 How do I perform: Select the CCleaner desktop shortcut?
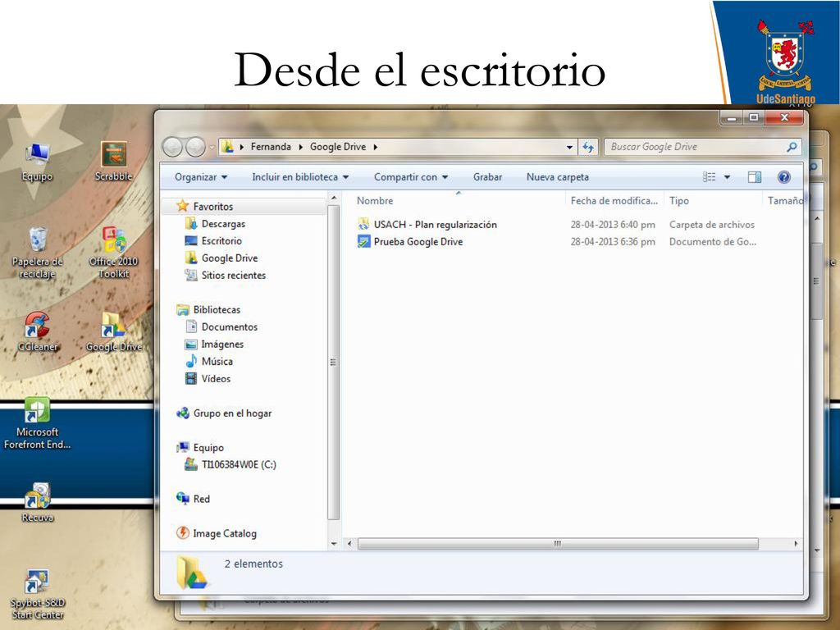point(37,331)
